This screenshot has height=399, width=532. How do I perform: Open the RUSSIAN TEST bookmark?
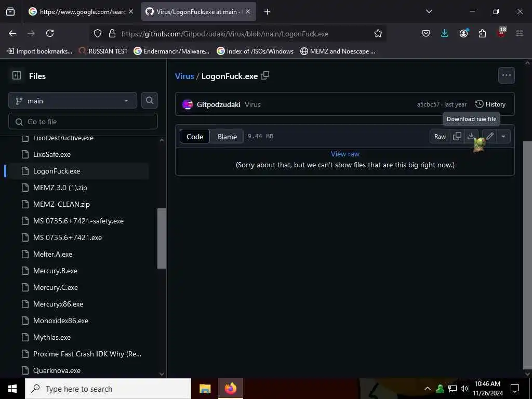(x=103, y=51)
